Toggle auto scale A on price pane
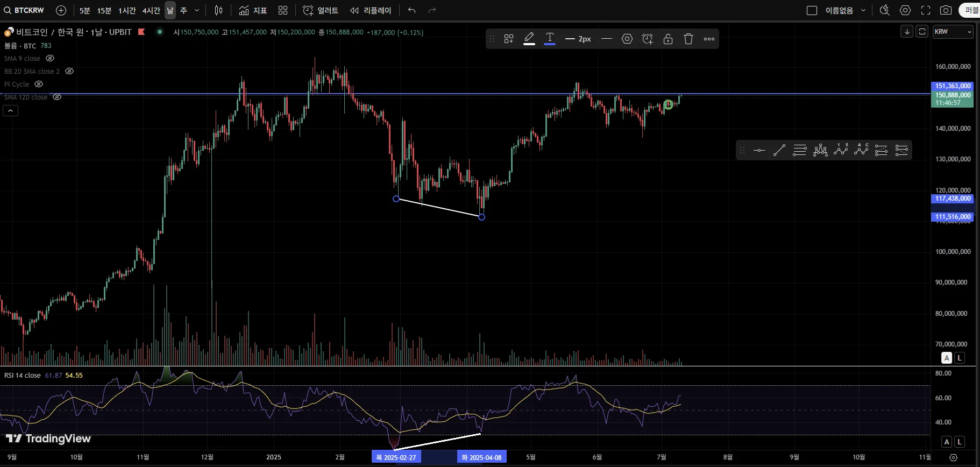This screenshot has height=467, width=980. [947, 358]
